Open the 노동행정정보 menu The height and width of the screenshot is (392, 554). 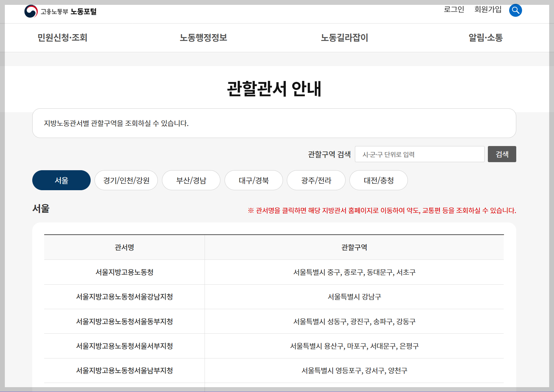(x=204, y=38)
